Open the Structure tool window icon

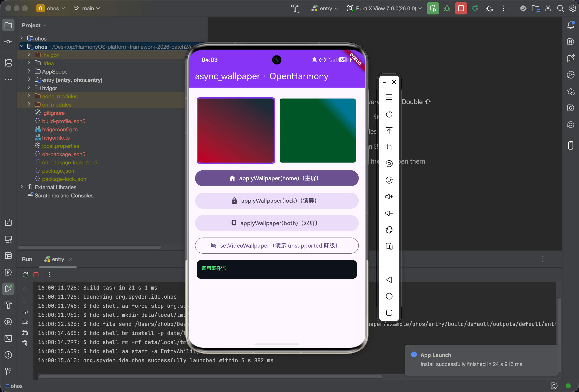(8, 63)
